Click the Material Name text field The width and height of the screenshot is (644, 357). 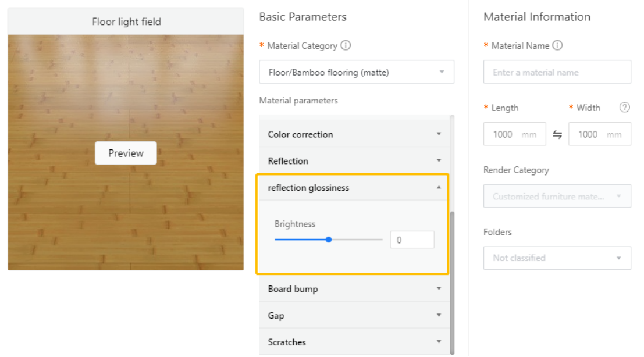(557, 72)
